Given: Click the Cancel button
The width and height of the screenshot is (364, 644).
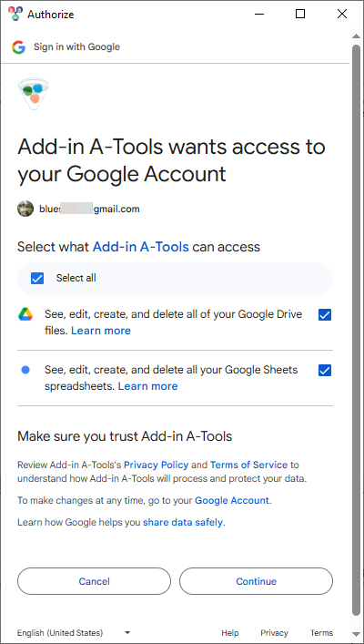Looking at the screenshot, I should tap(94, 581).
